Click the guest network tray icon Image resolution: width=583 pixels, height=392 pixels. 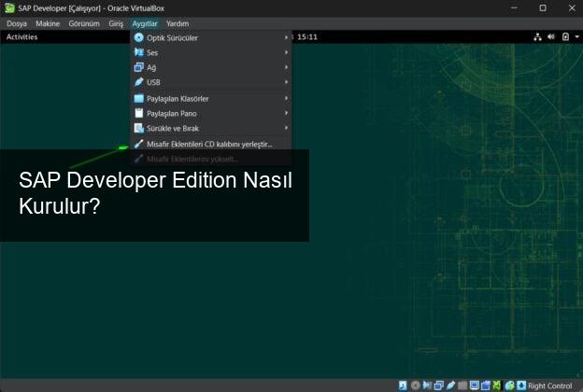[x=538, y=37]
